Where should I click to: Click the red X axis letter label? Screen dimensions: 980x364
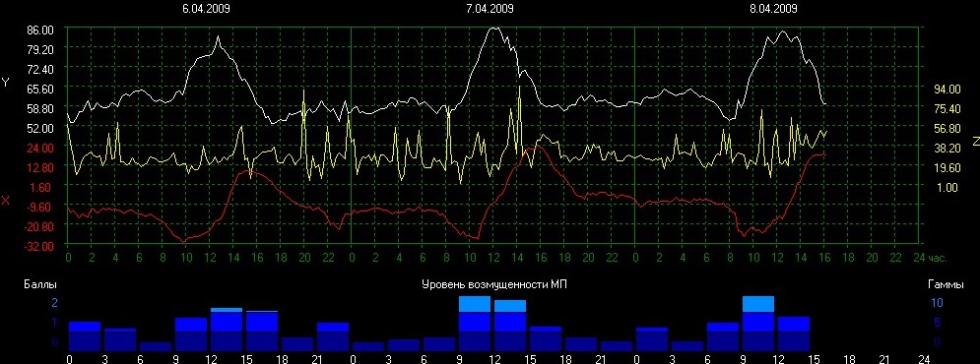pos(6,201)
